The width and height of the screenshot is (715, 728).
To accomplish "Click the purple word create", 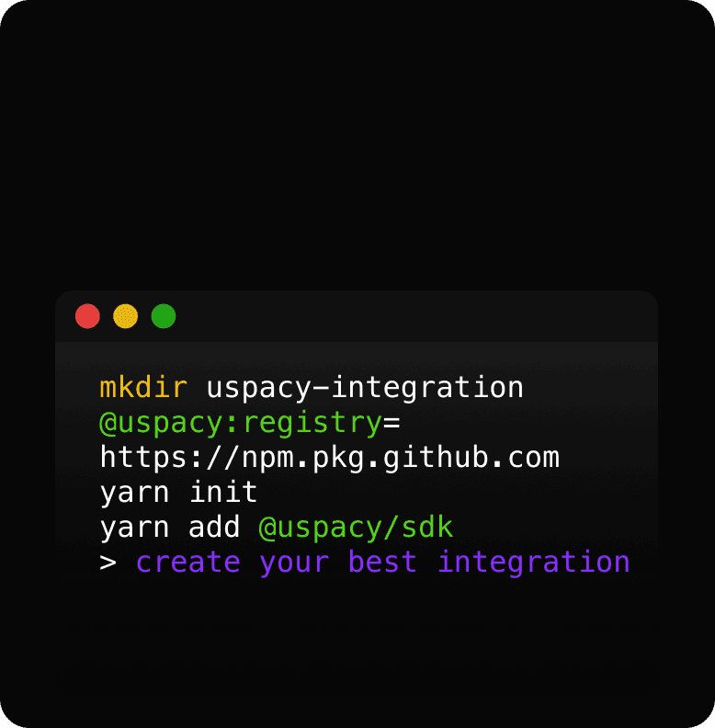I will pyautogui.click(x=188, y=563).
